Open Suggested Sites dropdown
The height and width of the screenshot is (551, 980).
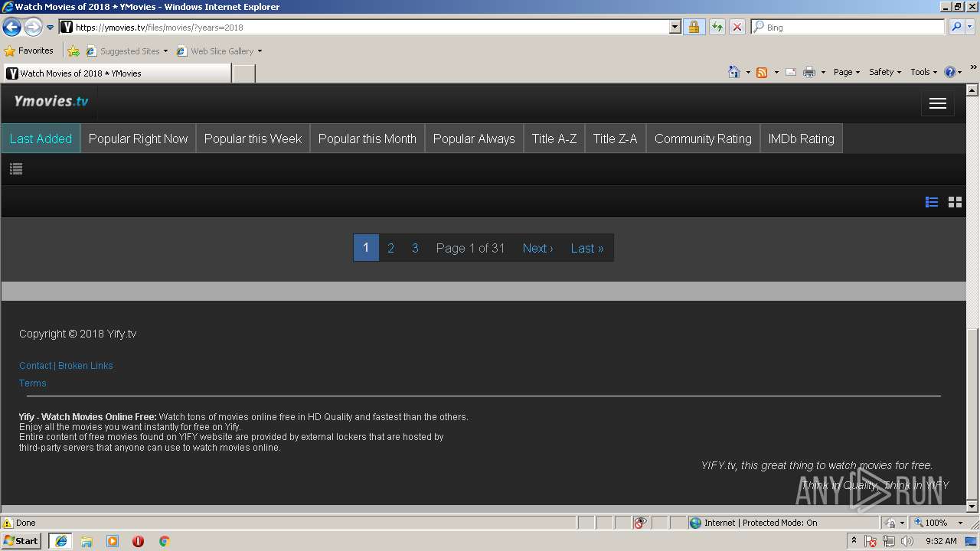pyautogui.click(x=127, y=51)
